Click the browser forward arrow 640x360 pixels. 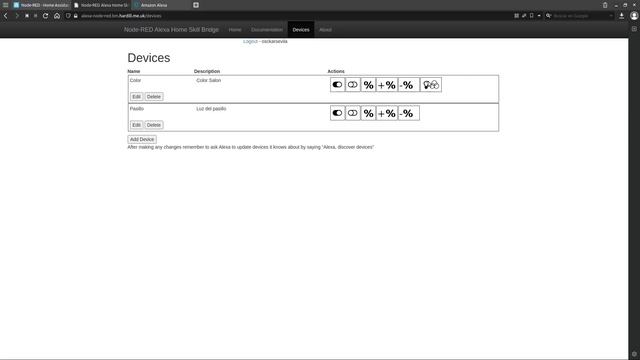[17, 16]
